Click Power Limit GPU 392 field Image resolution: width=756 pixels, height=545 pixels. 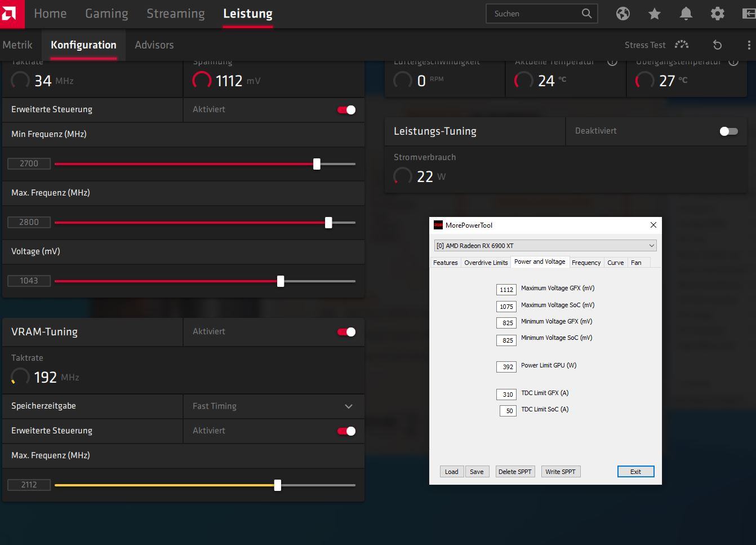[x=506, y=367]
